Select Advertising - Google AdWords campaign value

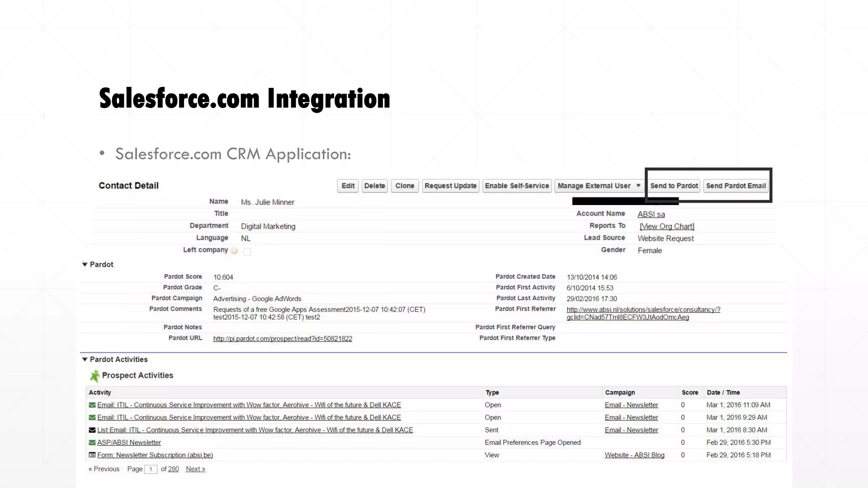[x=257, y=299]
